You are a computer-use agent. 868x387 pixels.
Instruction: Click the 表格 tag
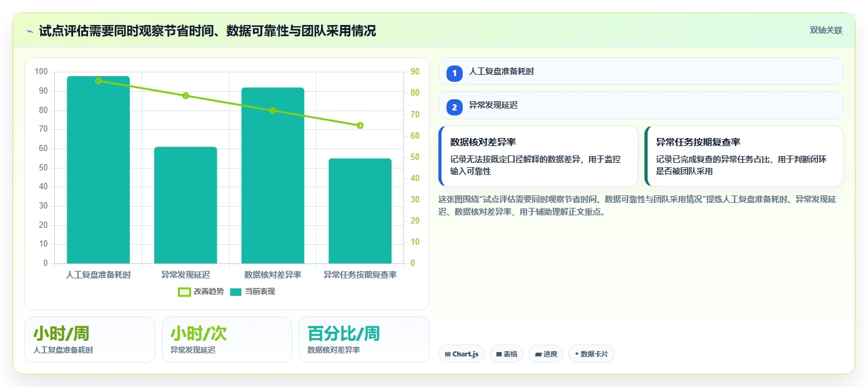506,354
